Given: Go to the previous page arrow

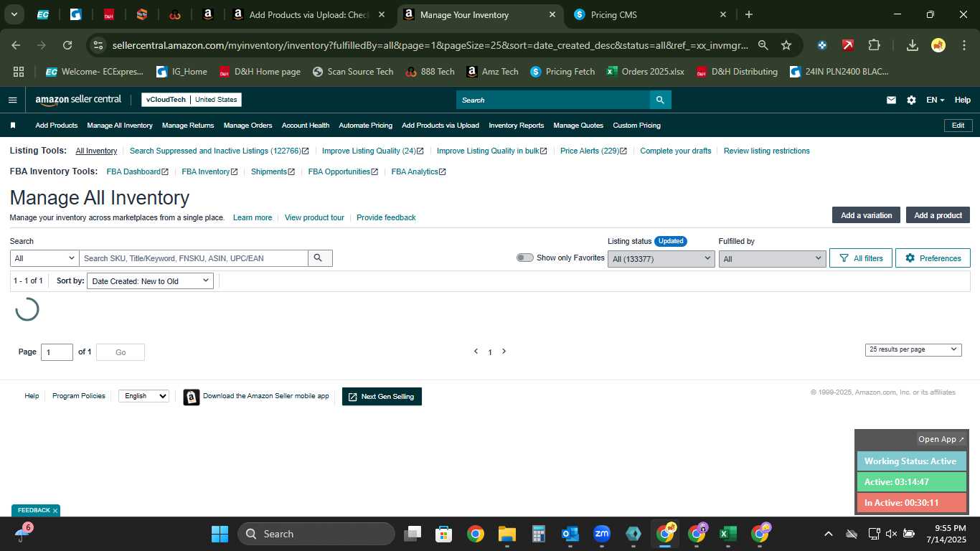Looking at the screenshot, I should [x=476, y=352].
